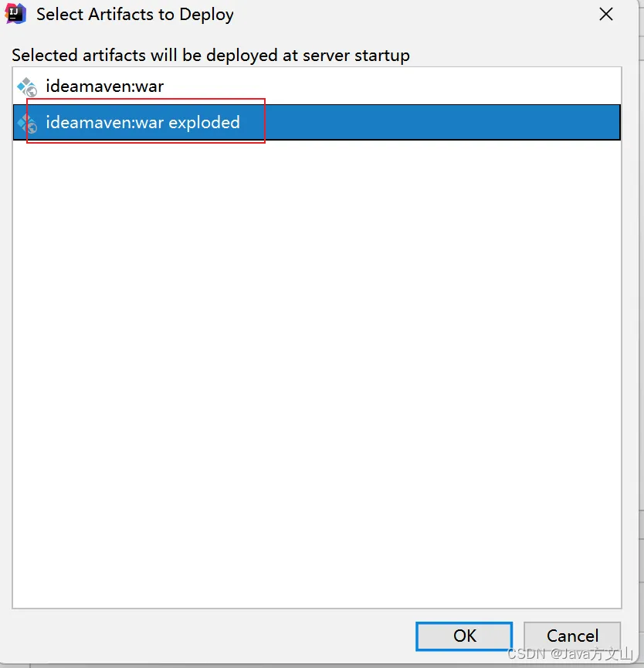The image size is (644, 668).
Task: Click the ideamaven:war exploded artifact icon
Action: click(27, 123)
